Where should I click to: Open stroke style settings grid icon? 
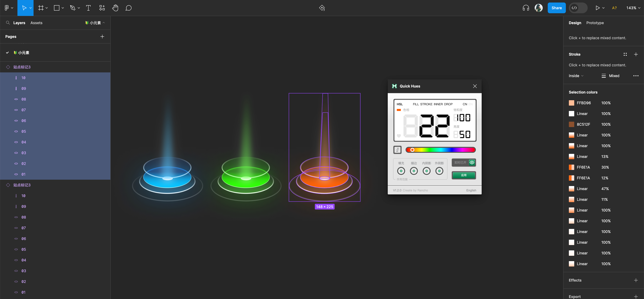(625, 54)
